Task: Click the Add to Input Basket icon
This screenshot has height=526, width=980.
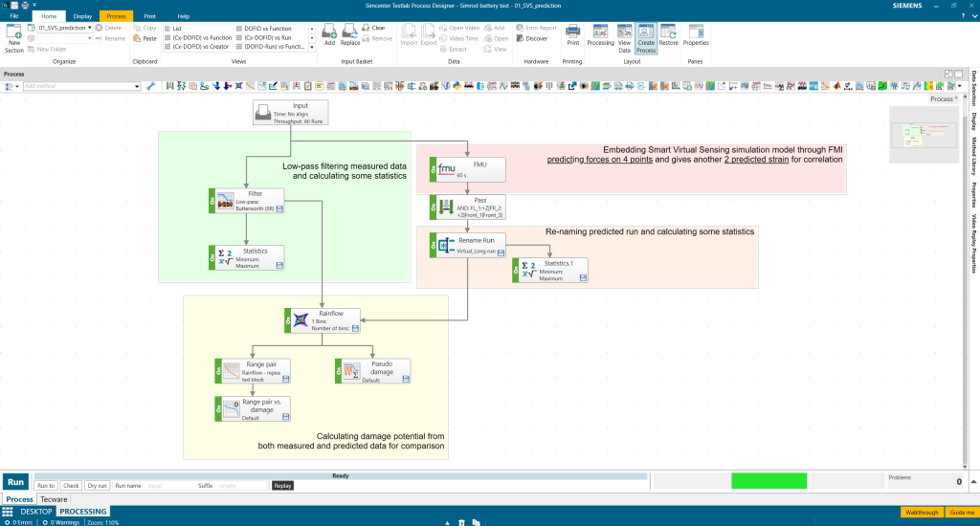Action: pyautogui.click(x=329, y=32)
